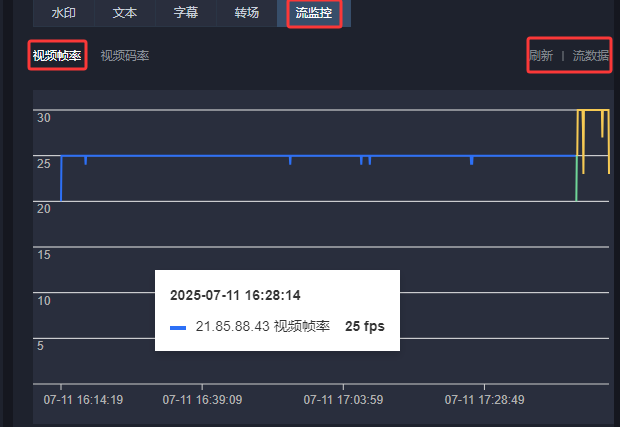
Task: Click the 刷新 link
Action: tap(541, 56)
